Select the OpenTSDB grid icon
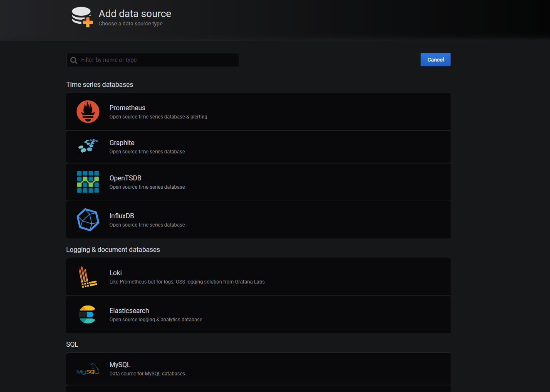550x392 pixels. [88, 182]
